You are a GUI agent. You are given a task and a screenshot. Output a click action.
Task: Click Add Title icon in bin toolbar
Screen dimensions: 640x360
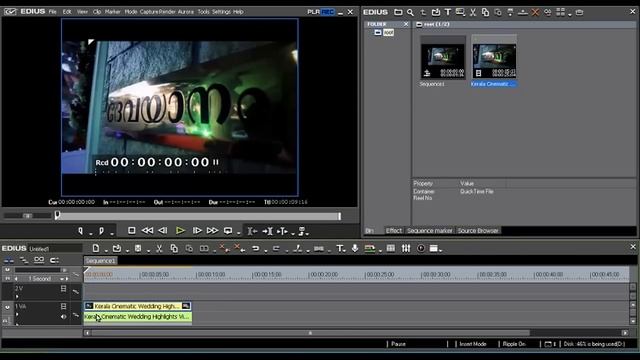(x=448, y=12)
